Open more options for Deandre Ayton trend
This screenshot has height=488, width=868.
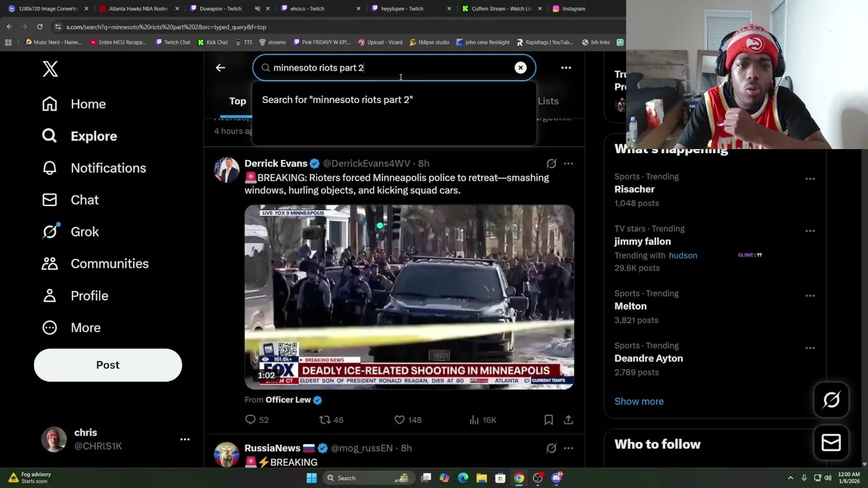pyautogui.click(x=810, y=348)
